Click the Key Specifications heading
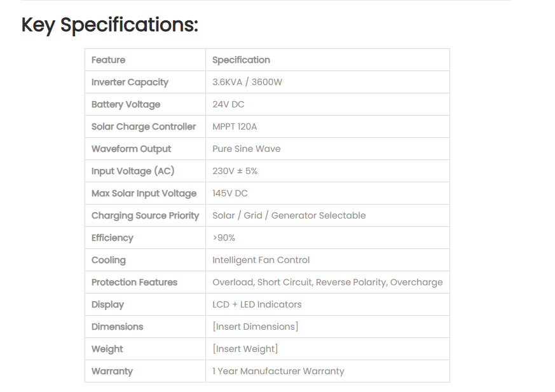The height and width of the screenshot is (392, 555). (110, 25)
